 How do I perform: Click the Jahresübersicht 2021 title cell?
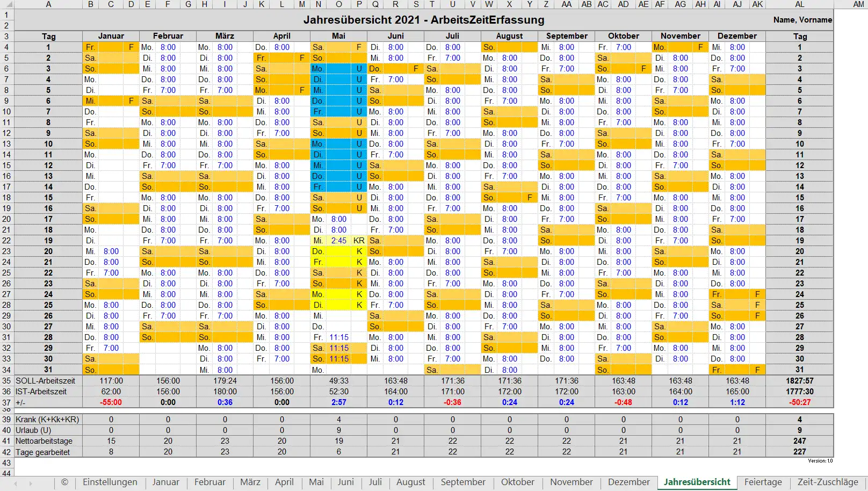[x=424, y=20]
